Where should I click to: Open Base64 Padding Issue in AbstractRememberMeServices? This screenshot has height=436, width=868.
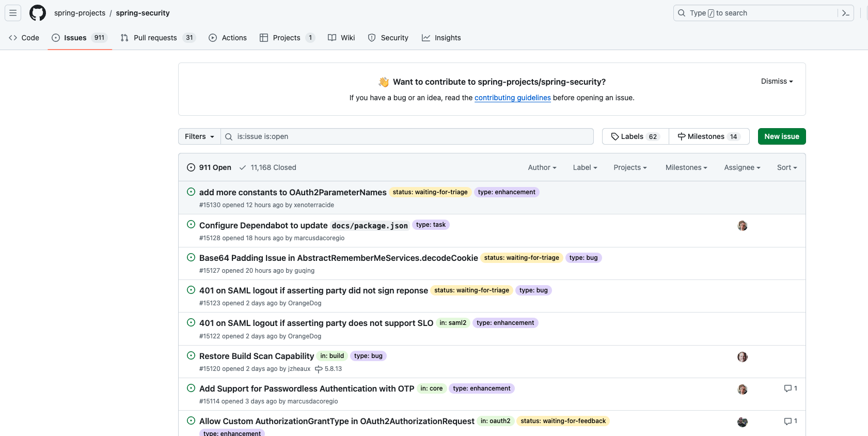(339, 258)
